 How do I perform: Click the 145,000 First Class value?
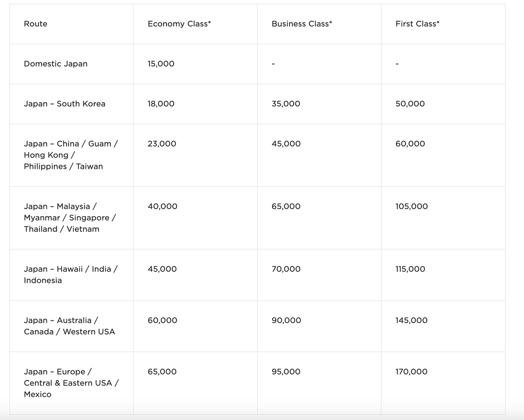click(411, 320)
